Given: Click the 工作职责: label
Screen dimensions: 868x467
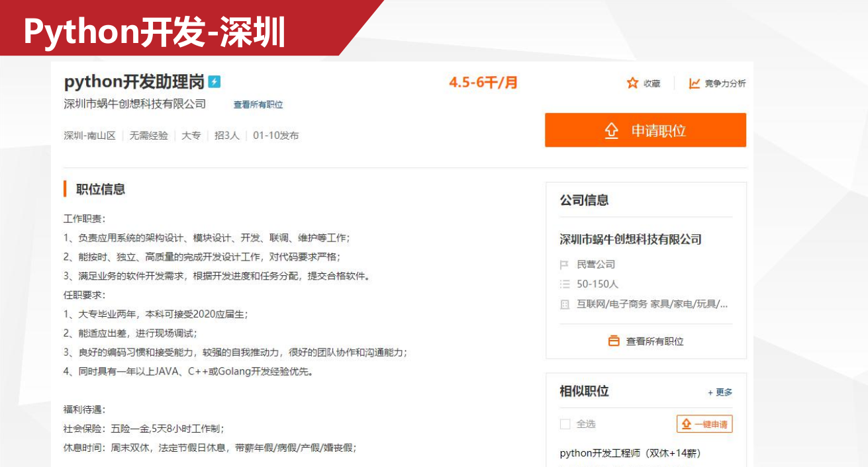Looking at the screenshot, I should (85, 219).
